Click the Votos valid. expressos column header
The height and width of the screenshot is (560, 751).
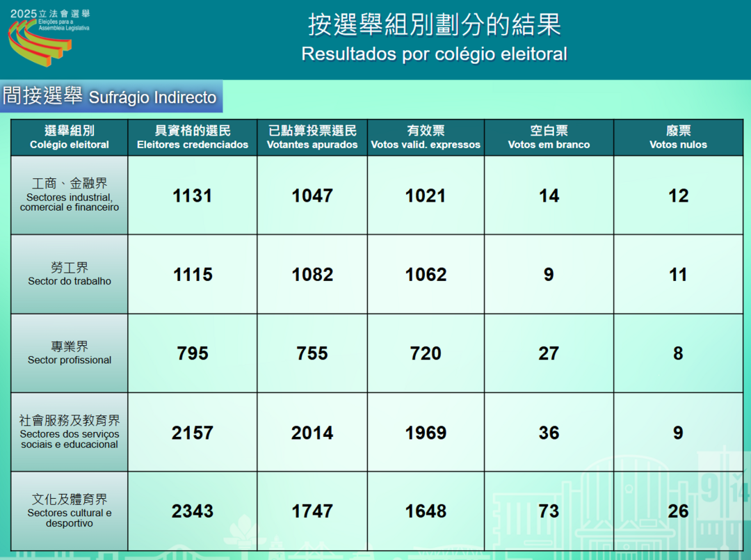pyautogui.click(x=426, y=137)
